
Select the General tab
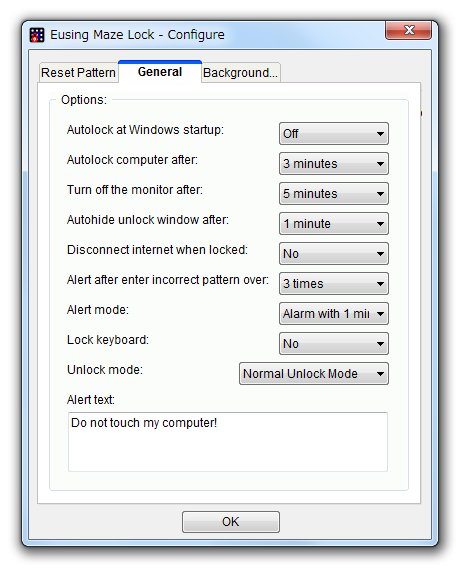click(x=160, y=72)
